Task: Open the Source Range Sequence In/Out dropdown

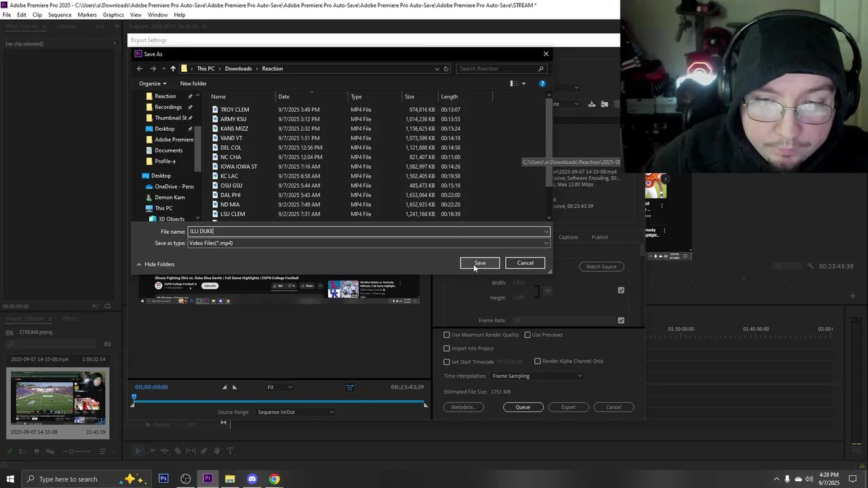Action: click(295, 412)
